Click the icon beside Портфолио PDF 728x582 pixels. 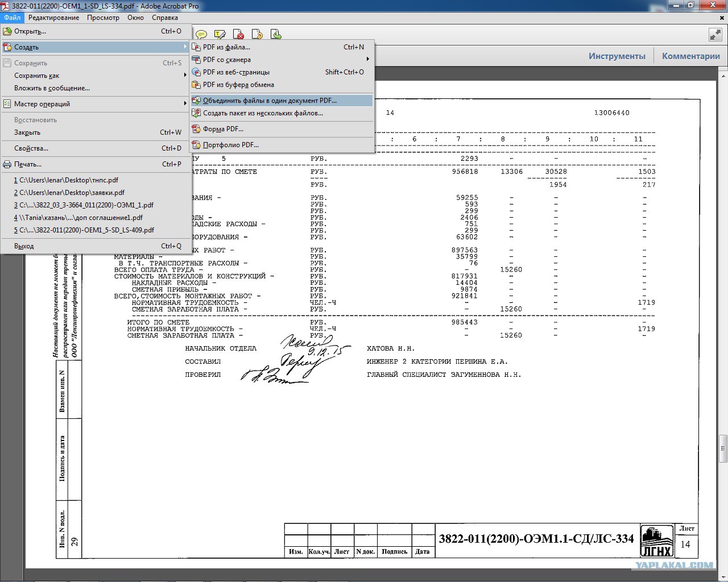tap(196, 145)
